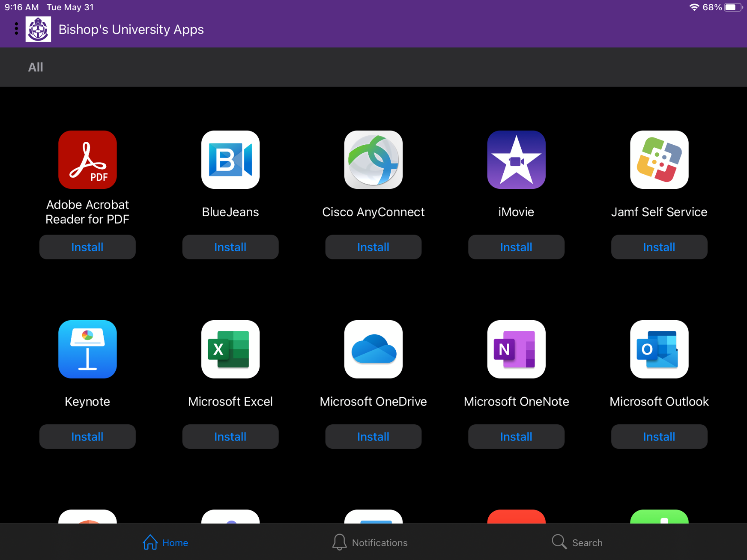Go to the Search tab
This screenshot has width=747, height=560.
point(577,542)
